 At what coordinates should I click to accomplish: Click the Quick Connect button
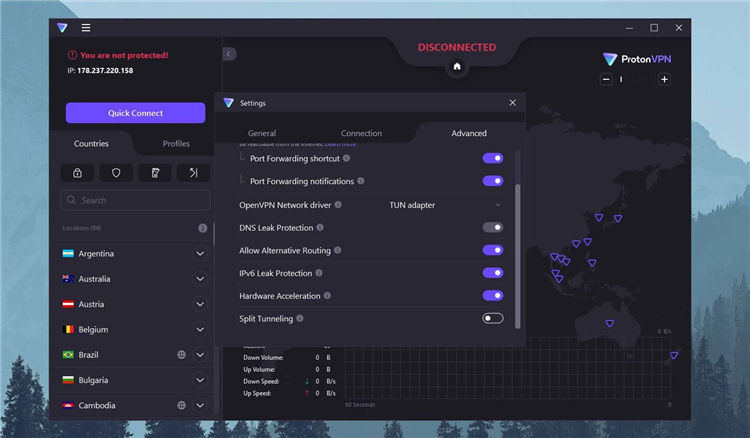click(x=135, y=113)
